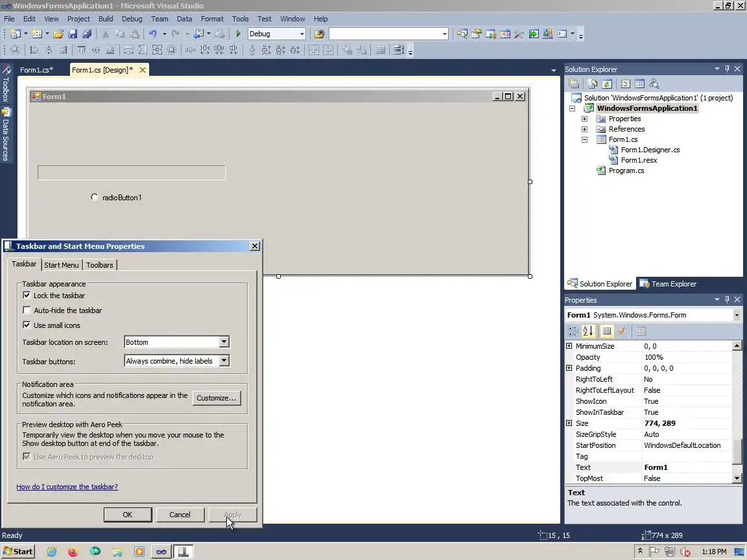Screen dimensions: 747x560
Task: Click View Class Diagram icon in Solution Explorer
Action: tap(654, 84)
